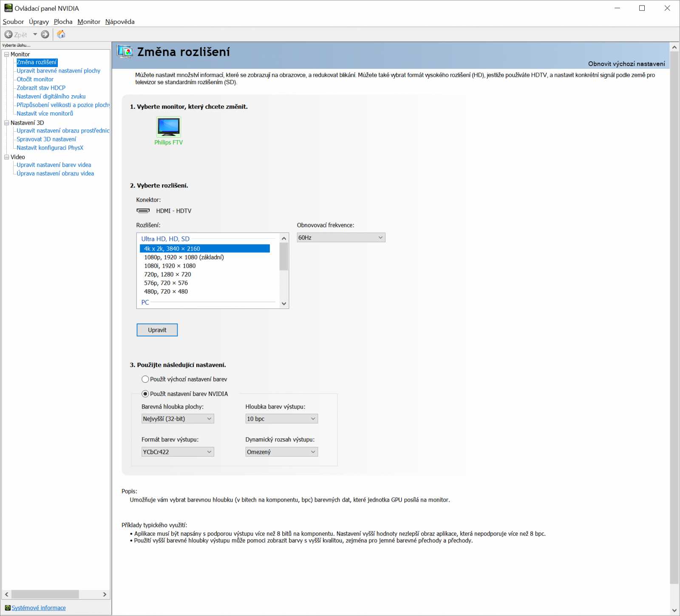Select resolution 720p, 1280 × 720
This screenshot has height=616, width=680.
167,274
